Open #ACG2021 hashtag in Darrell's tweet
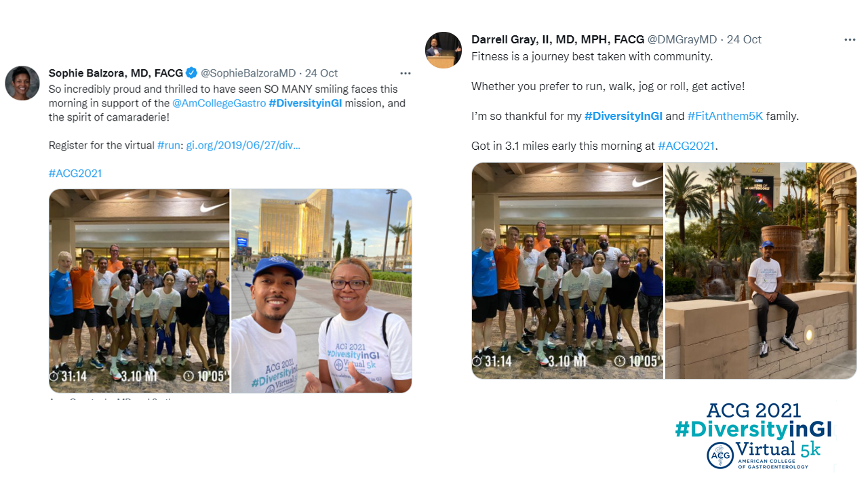Screen dimensions: 868x488 pyautogui.click(x=686, y=146)
